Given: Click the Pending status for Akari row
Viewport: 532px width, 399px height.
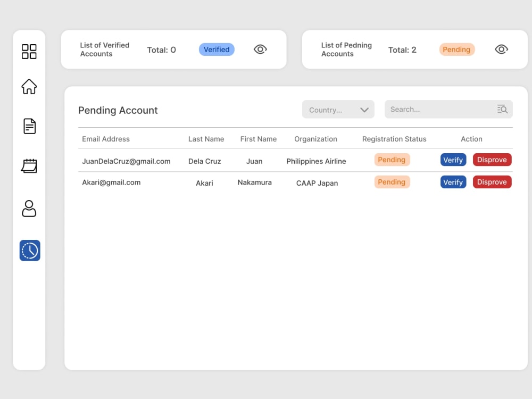Looking at the screenshot, I should point(392,182).
